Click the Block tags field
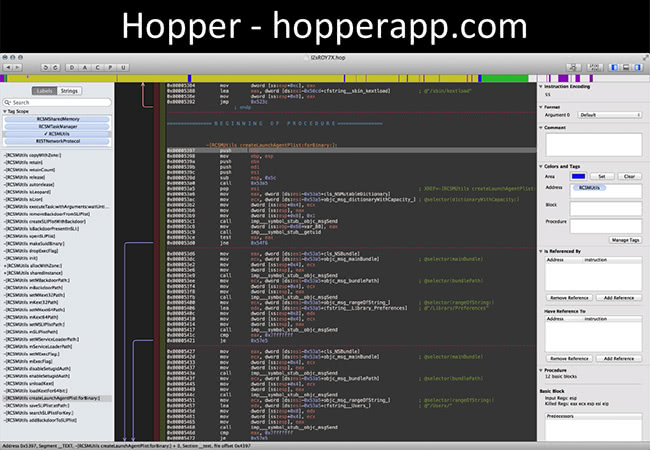 (x=606, y=209)
